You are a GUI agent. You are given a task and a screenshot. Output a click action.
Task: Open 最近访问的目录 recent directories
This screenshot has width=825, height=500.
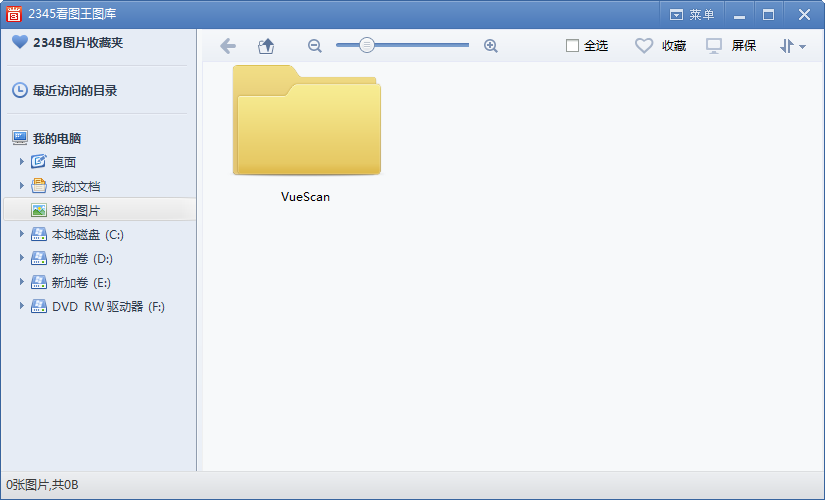click(x=75, y=91)
